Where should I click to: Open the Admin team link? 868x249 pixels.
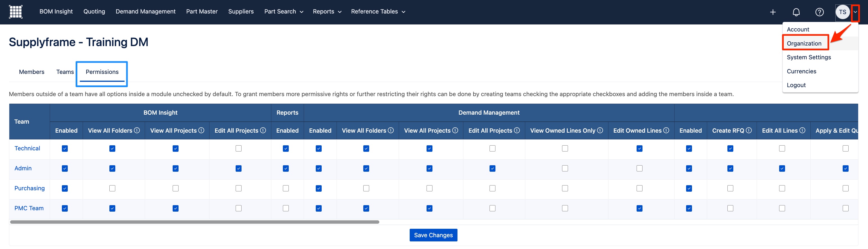pyautogui.click(x=23, y=168)
